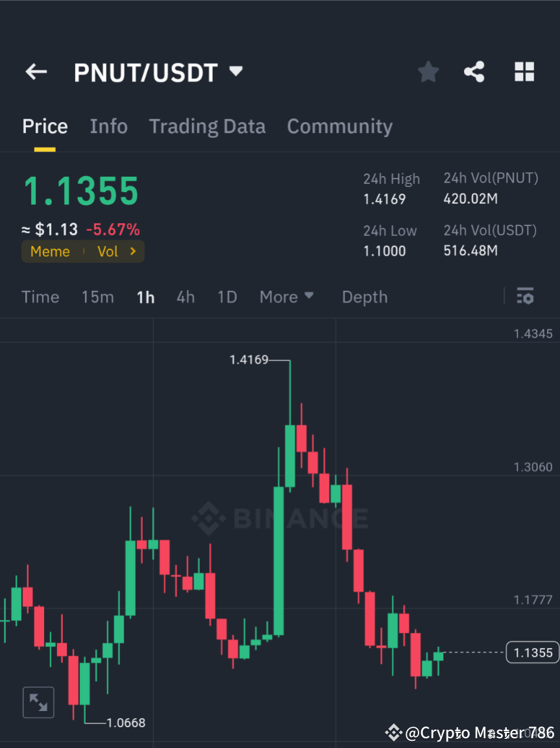Screen dimensions: 560x748
Task: Open the markets grid view
Action: 524,72
